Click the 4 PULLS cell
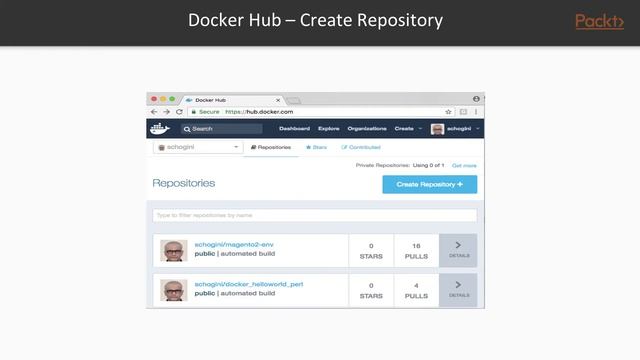640x360 pixels. coord(416,290)
